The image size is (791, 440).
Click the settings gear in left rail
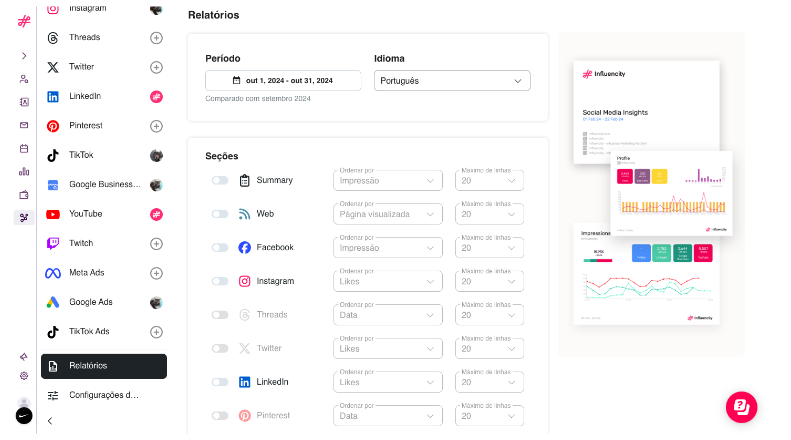[x=24, y=376]
